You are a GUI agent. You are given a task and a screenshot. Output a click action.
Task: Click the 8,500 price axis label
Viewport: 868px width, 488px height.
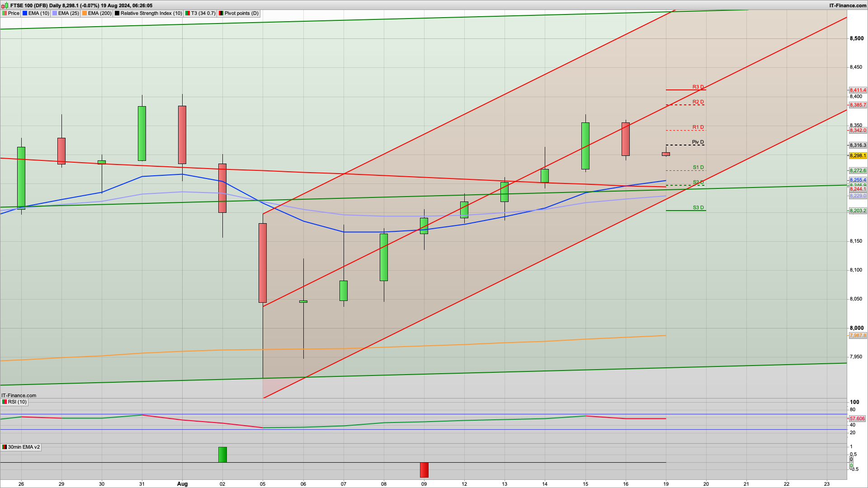pyautogui.click(x=856, y=38)
